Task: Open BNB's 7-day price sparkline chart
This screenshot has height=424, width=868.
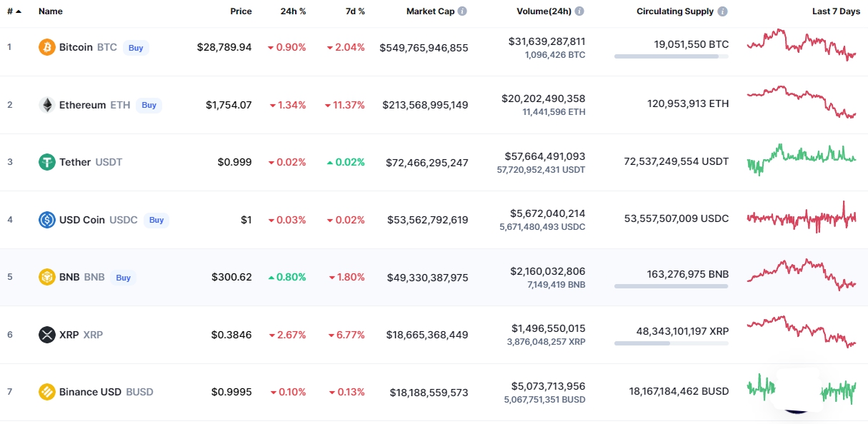Action: pyautogui.click(x=802, y=275)
